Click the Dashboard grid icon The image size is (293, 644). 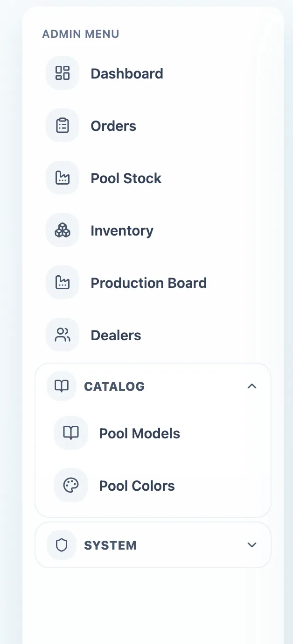[63, 73]
